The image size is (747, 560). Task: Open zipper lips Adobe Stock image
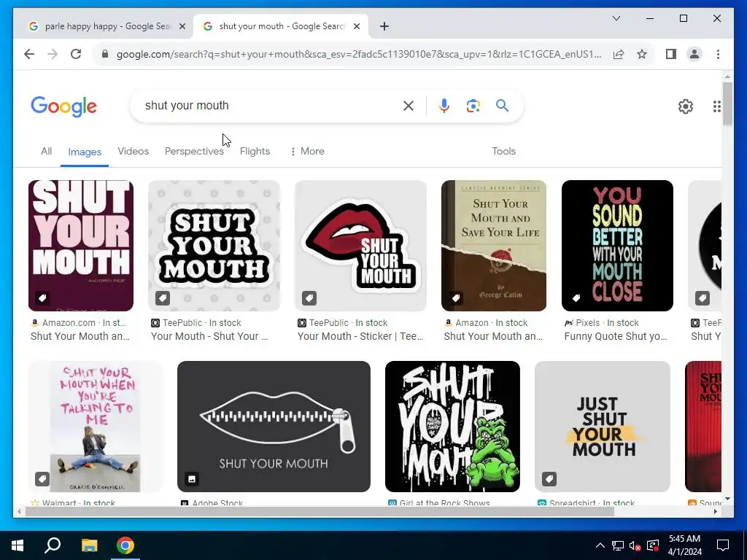[274, 427]
